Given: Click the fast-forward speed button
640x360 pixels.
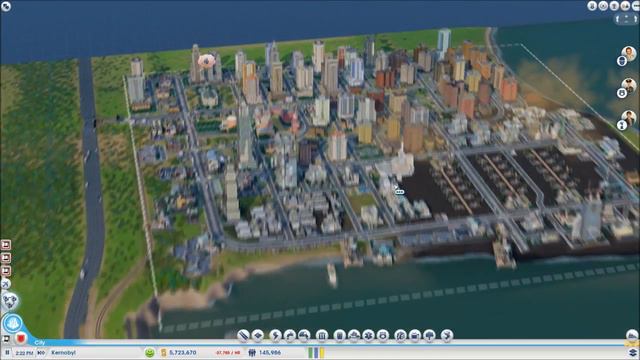Looking at the screenshot, I should coord(41,353).
